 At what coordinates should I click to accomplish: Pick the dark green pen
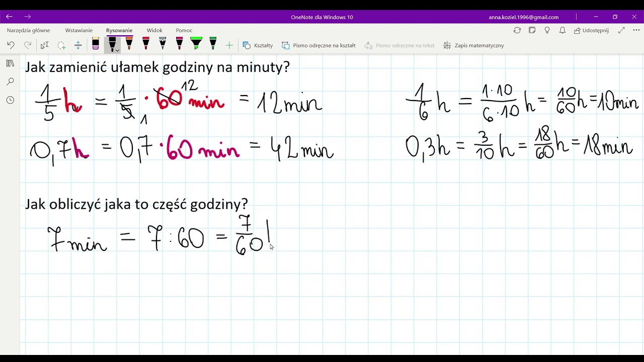[x=213, y=44]
